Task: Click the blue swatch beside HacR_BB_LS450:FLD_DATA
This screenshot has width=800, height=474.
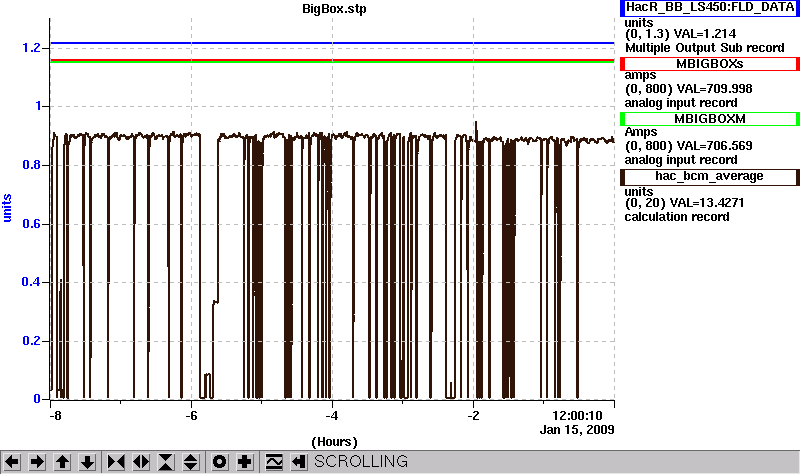Action: click(x=622, y=8)
